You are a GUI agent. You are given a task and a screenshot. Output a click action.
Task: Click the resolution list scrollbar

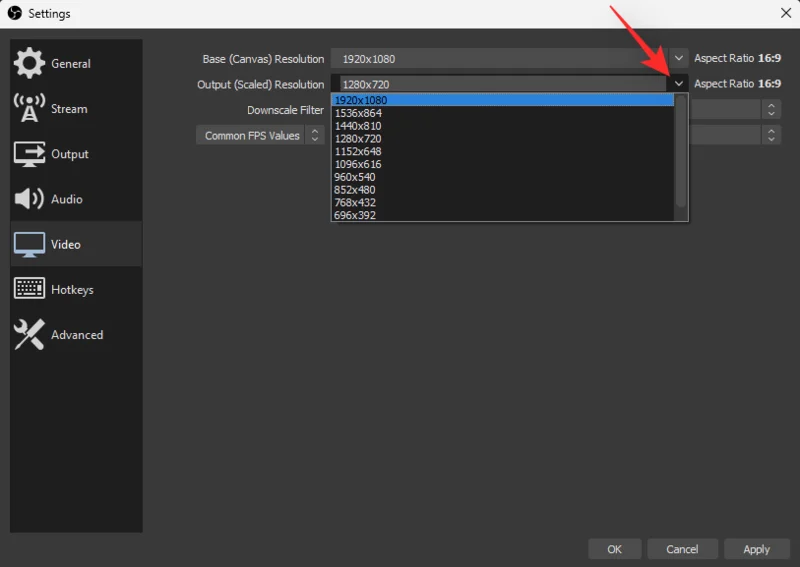681,150
